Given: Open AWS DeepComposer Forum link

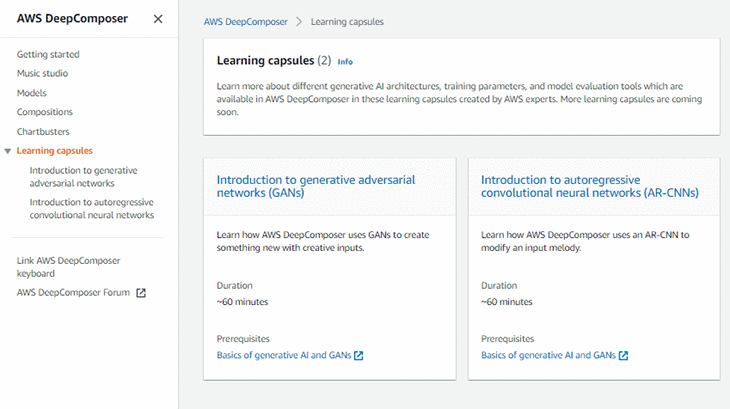Looking at the screenshot, I should (x=73, y=293).
